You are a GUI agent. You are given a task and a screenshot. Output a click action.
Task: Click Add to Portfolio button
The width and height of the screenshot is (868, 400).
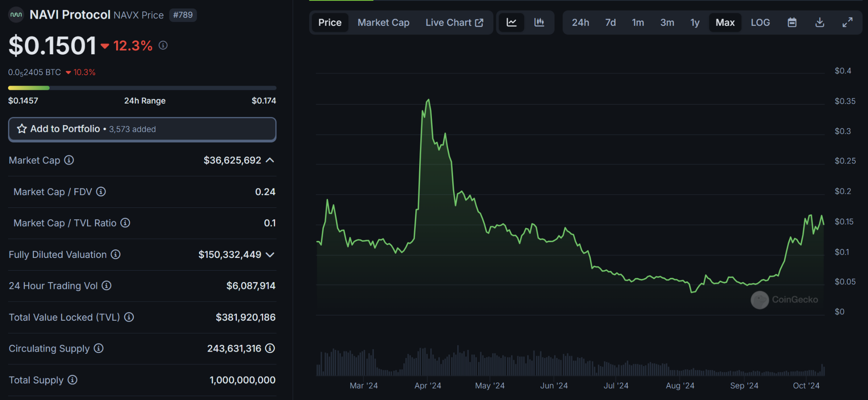(142, 129)
